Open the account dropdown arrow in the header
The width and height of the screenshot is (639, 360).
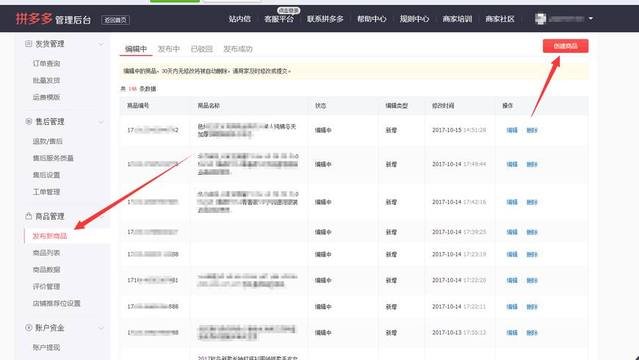click(x=591, y=19)
